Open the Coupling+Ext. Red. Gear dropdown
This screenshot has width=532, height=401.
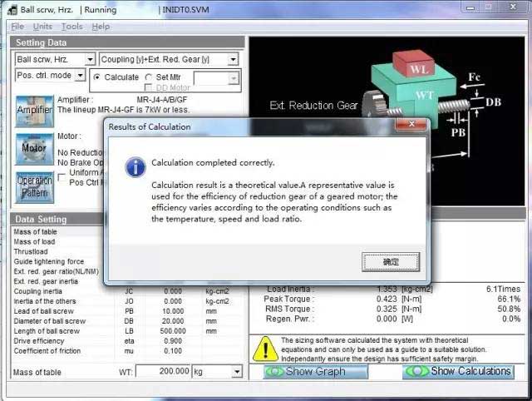(x=232, y=60)
